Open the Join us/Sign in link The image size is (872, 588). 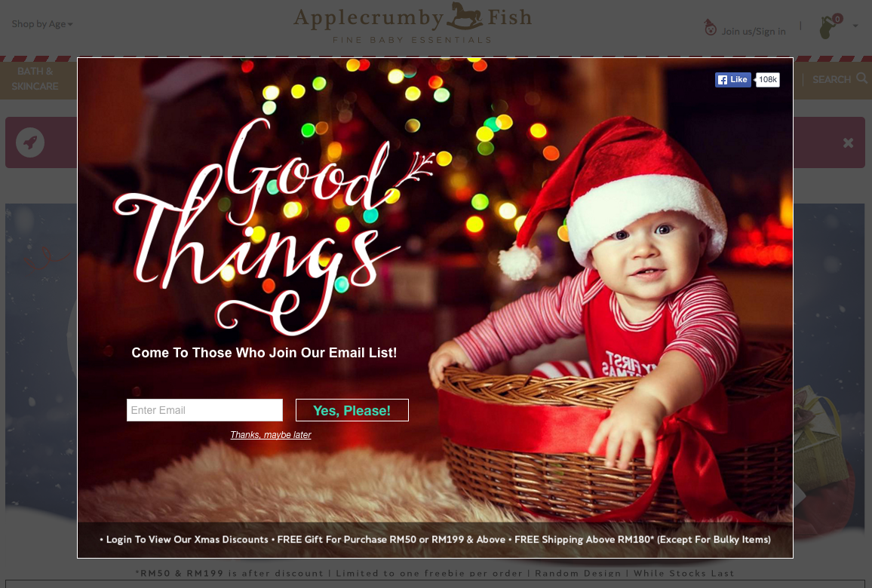pyautogui.click(x=753, y=31)
